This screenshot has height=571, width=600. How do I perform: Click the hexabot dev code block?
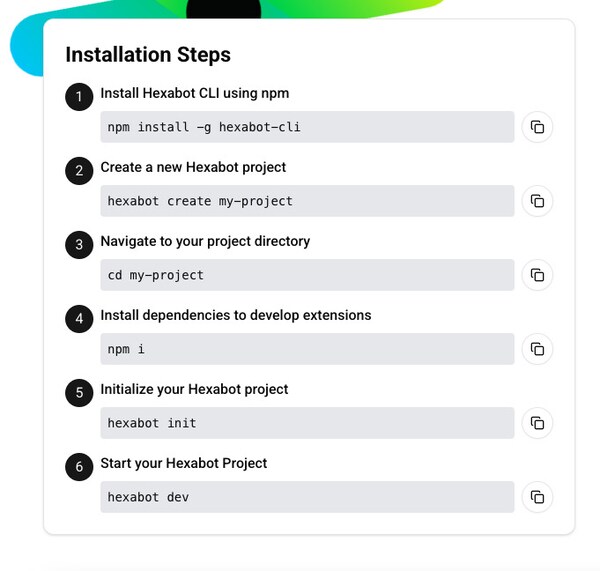(307, 497)
